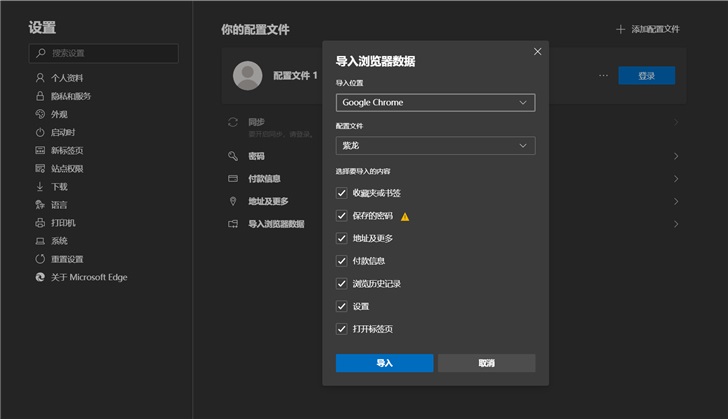
Task: Click the 重置设置 reset icon
Action: (x=40, y=259)
